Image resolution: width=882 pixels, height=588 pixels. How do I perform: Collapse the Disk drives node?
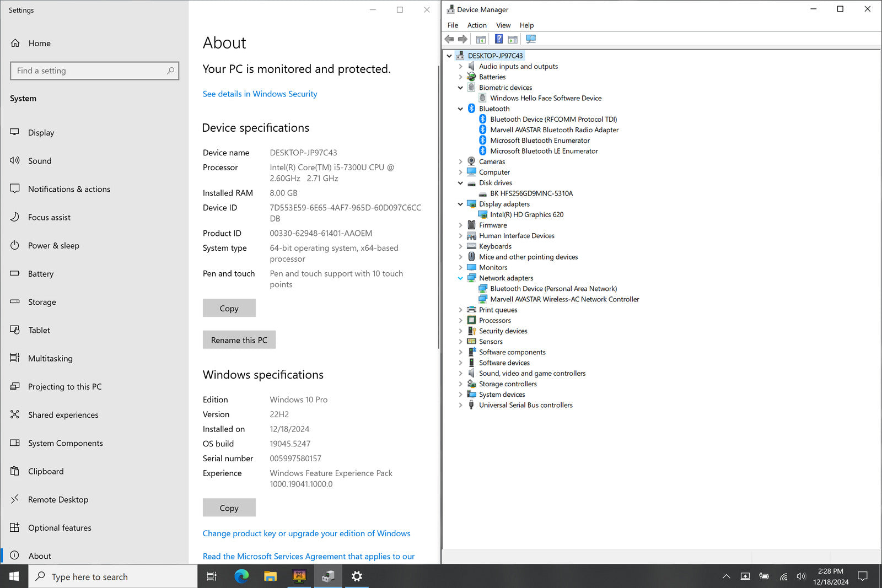pos(460,183)
